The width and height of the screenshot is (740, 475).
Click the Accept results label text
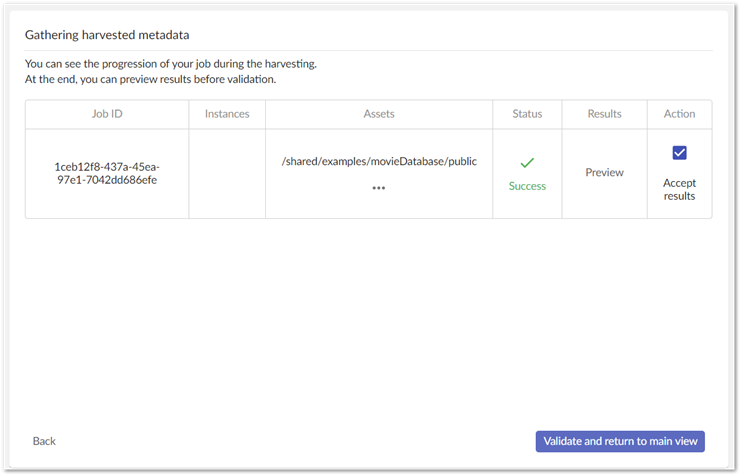679,189
